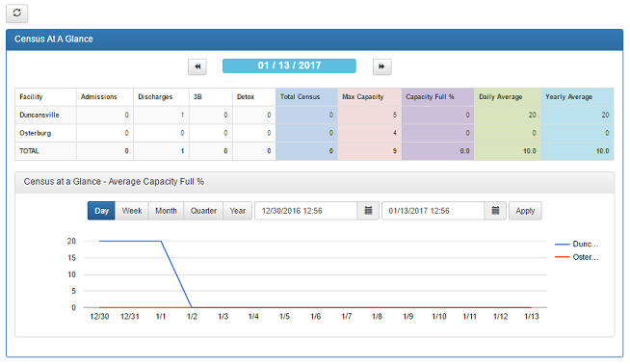Toggle the Dunc... legend series
Image resolution: width=630 pixels, height=364 pixels.
point(577,245)
